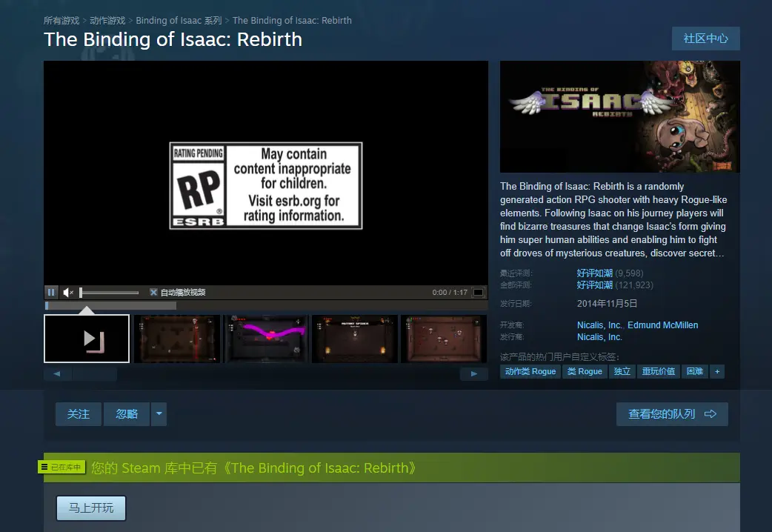Open developer Nicalis, Inc. link
Viewport: 772px width, 532px height.
599,325
